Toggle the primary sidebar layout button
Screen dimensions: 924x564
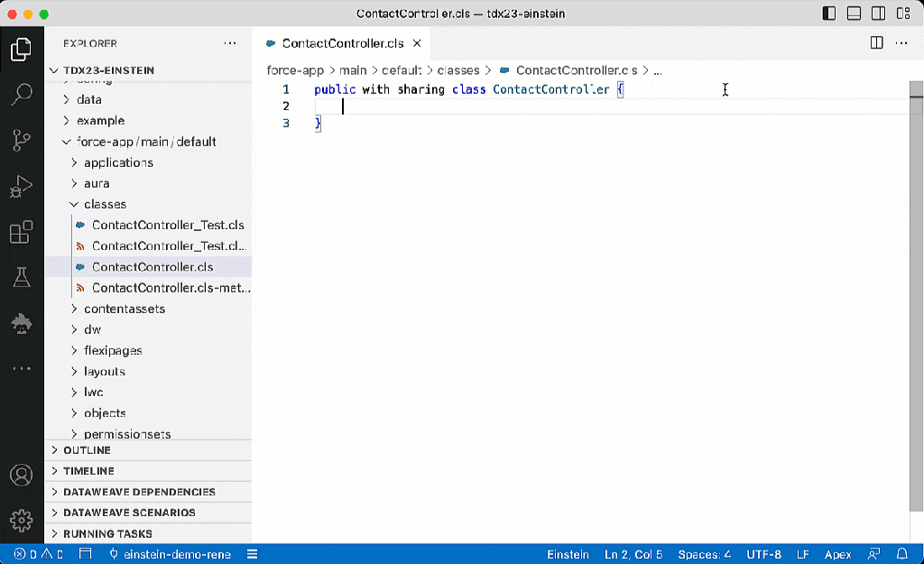click(829, 14)
